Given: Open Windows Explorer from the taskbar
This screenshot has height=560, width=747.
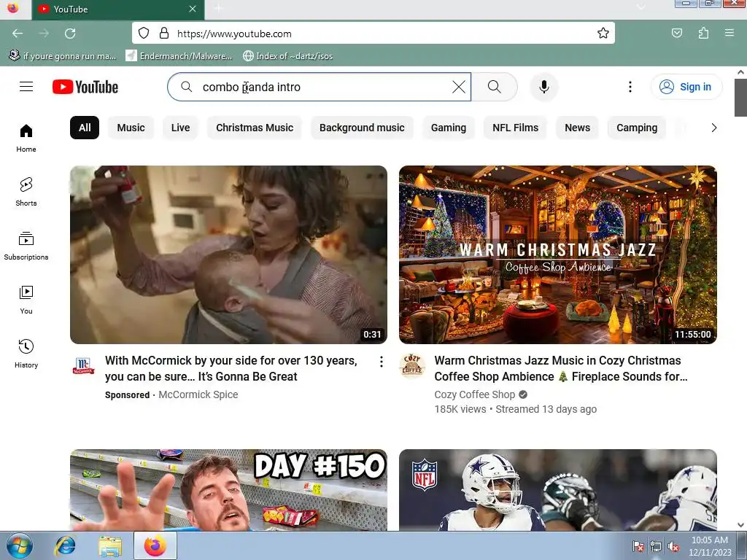Looking at the screenshot, I should [x=110, y=545].
